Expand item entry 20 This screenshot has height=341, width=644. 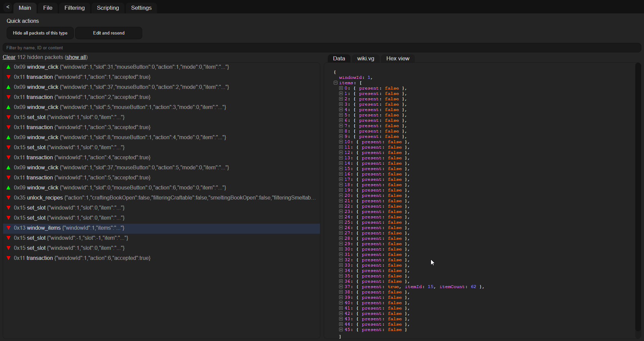pos(341,195)
